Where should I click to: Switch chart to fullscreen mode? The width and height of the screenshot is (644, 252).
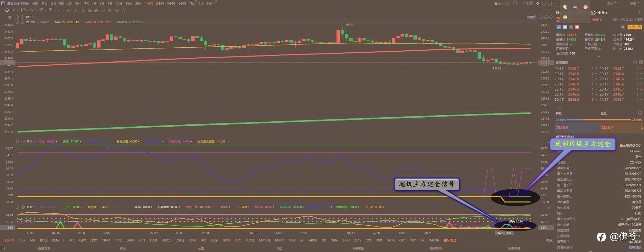544,4
